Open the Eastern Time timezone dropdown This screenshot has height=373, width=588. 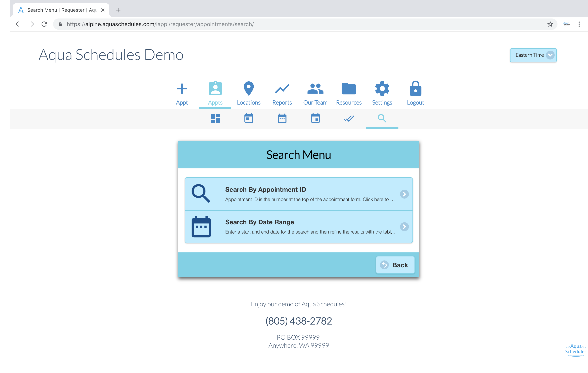pyautogui.click(x=533, y=55)
